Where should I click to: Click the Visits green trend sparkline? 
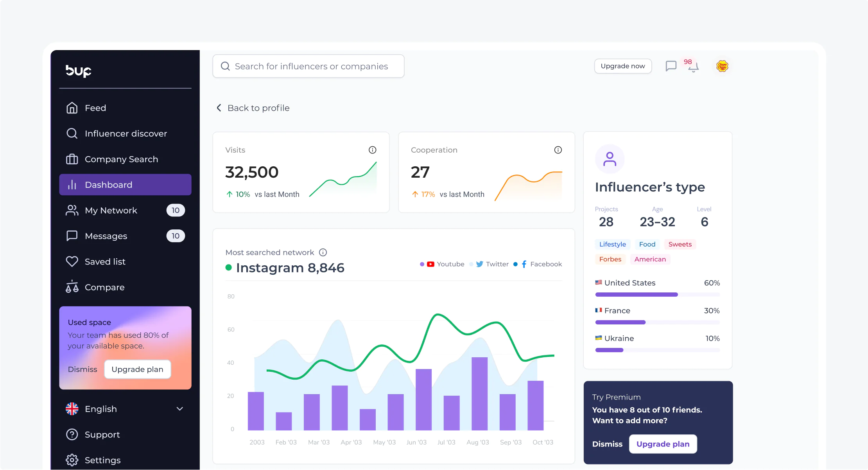343,179
